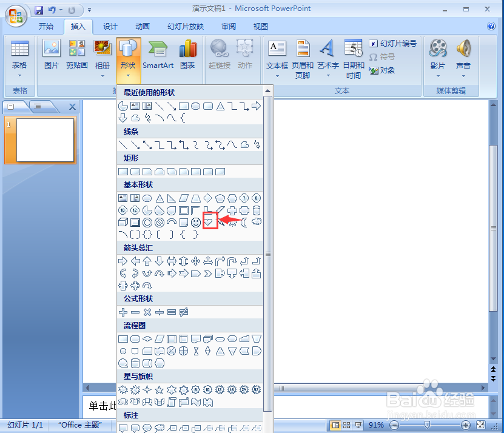Open the 设计 ribbon tab

tap(110, 26)
